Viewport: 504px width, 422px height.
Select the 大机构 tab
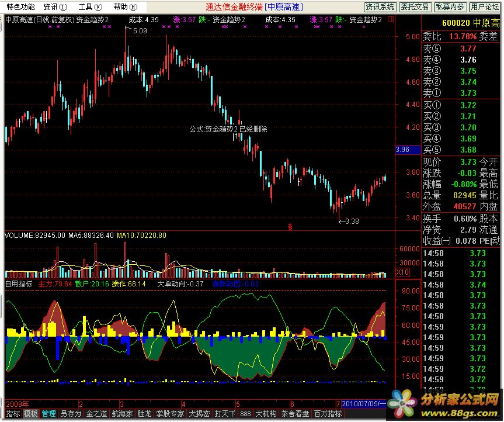coord(266,414)
